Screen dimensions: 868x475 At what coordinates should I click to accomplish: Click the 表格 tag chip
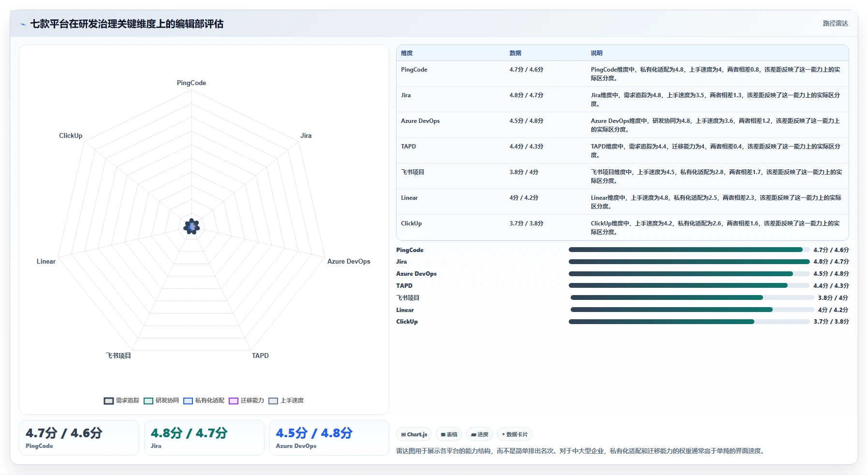(449, 434)
